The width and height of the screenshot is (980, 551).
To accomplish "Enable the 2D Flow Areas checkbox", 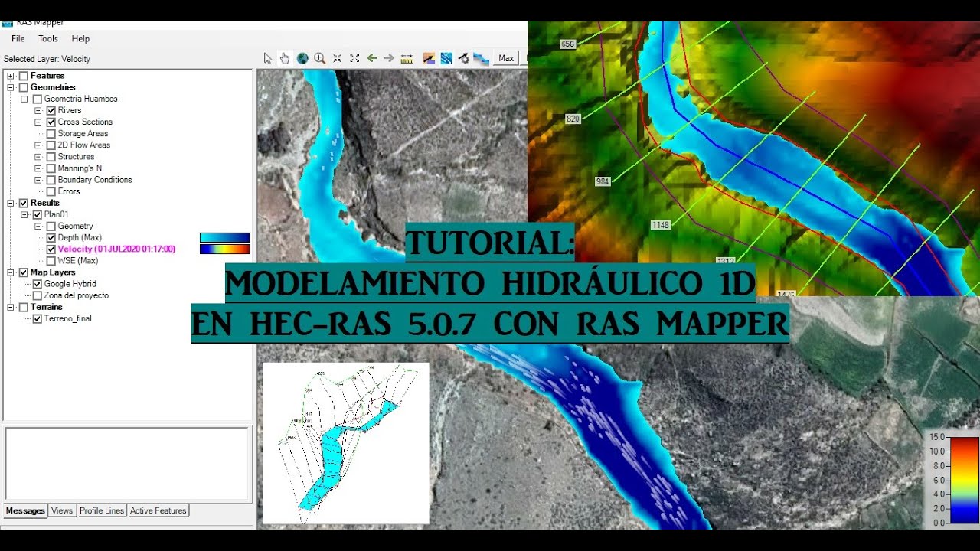I will (51, 145).
